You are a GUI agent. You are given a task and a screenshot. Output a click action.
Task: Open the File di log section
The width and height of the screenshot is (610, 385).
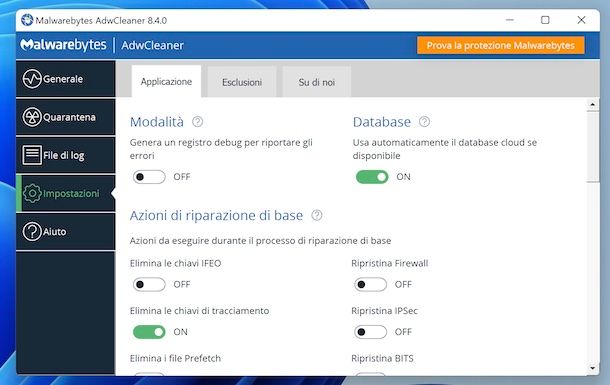tap(65, 155)
